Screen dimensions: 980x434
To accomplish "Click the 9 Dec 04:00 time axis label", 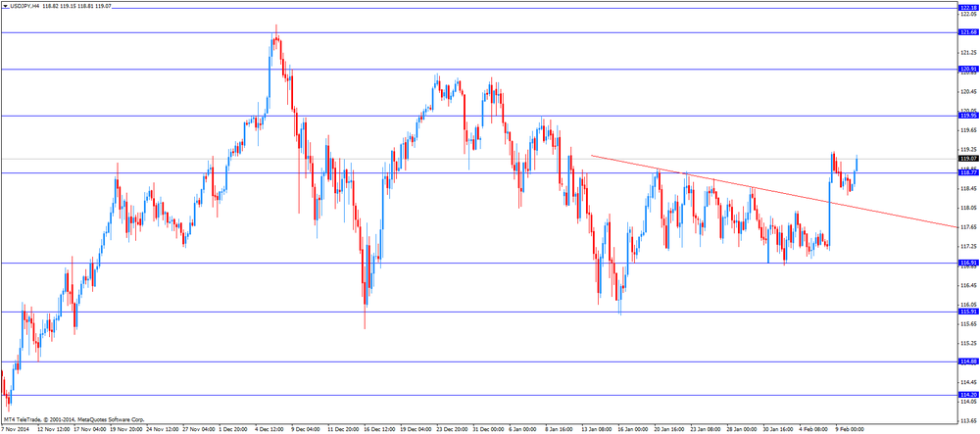I will [x=308, y=430].
